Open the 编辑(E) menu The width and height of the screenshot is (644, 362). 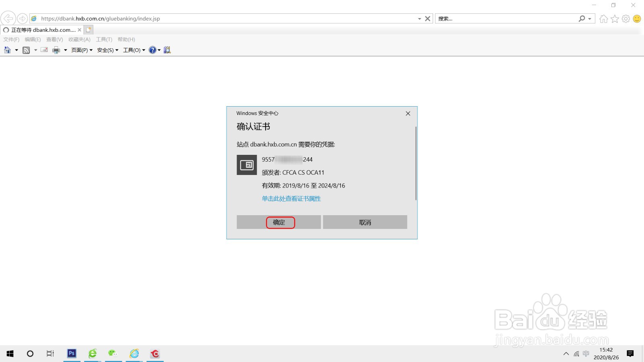[x=33, y=39]
